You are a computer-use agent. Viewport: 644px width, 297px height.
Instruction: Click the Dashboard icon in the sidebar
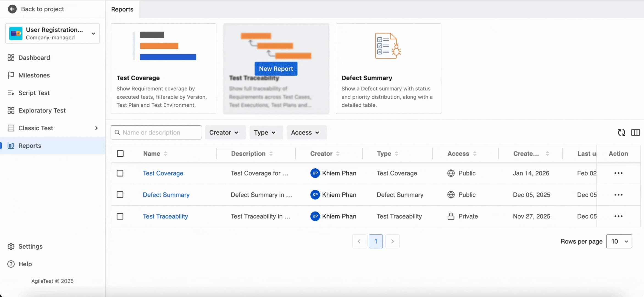(x=11, y=58)
